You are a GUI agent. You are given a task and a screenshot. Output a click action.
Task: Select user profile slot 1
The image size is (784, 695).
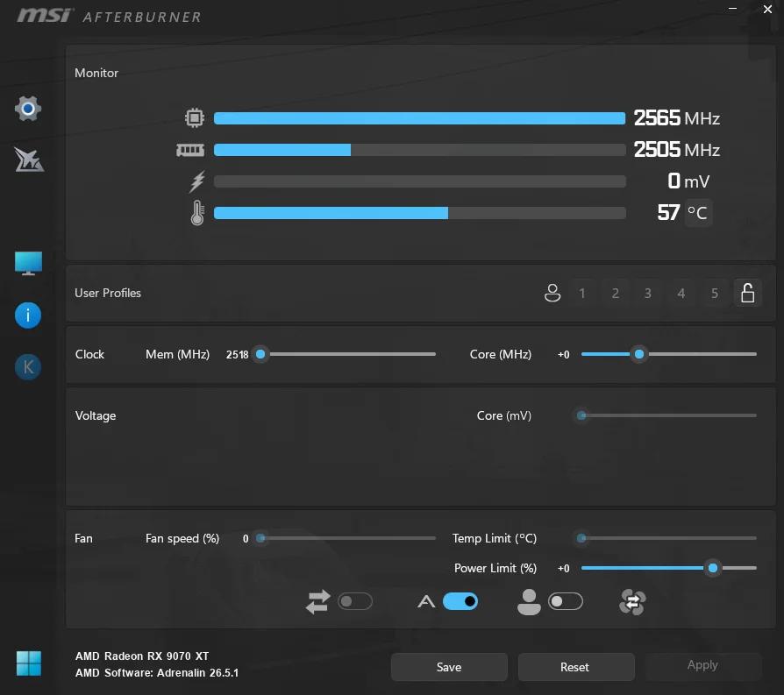click(582, 294)
